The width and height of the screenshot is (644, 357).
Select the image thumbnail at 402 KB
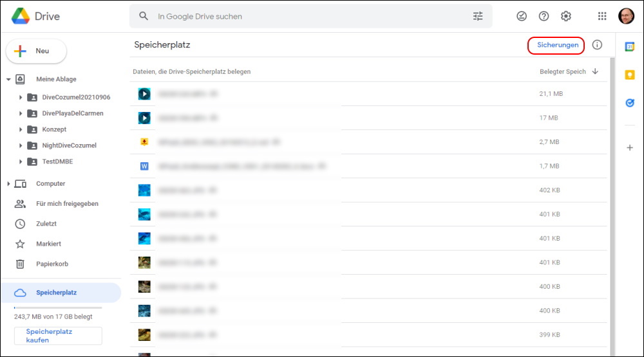(x=144, y=190)
